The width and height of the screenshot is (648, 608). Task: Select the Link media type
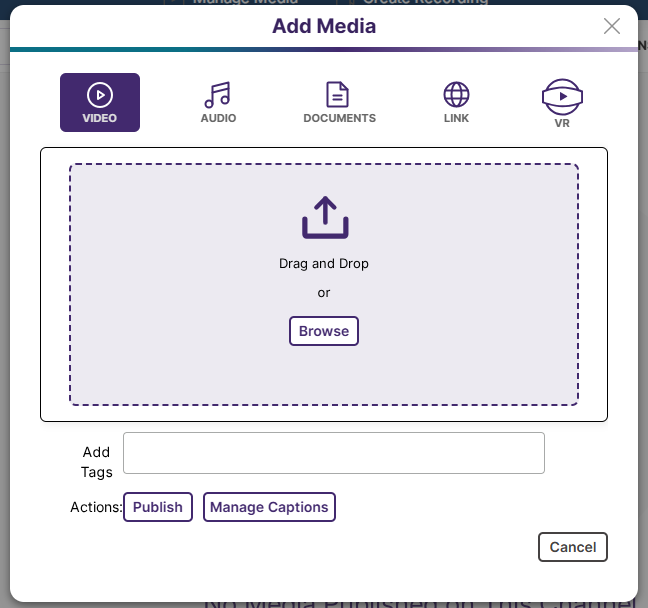[x=456, y=103]
